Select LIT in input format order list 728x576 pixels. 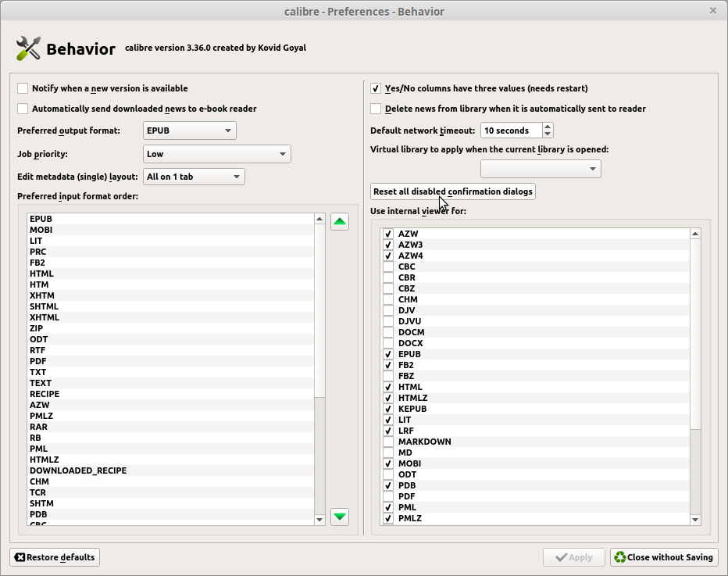(171, 241)
